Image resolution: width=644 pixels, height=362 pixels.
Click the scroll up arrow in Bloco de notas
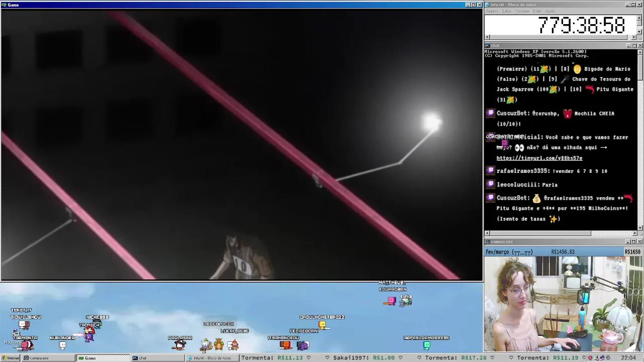tap(639, 17)
